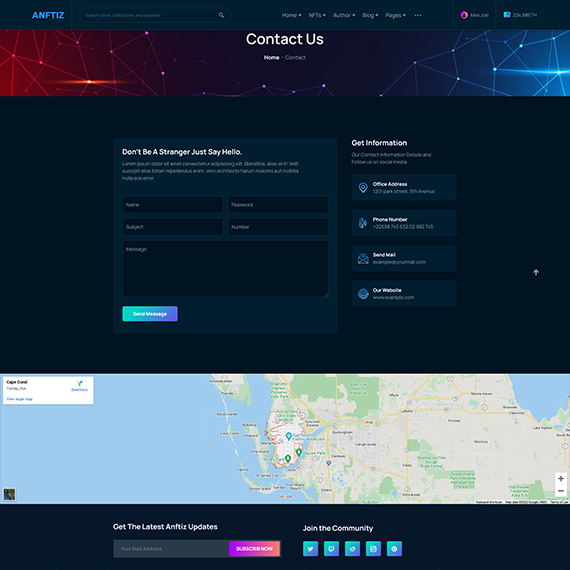Viewport: 570px width, 570px height.
Task: Open the View larger map link
Action: (19, 399)
